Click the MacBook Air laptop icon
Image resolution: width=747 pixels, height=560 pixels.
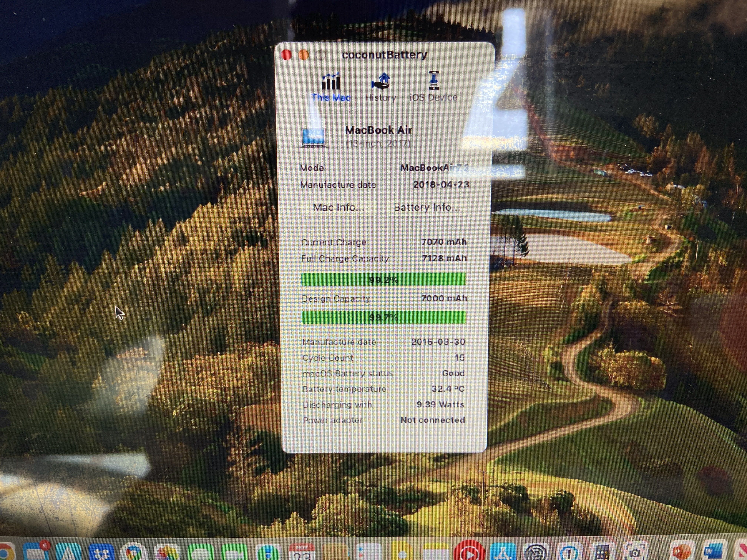(314, 138)
